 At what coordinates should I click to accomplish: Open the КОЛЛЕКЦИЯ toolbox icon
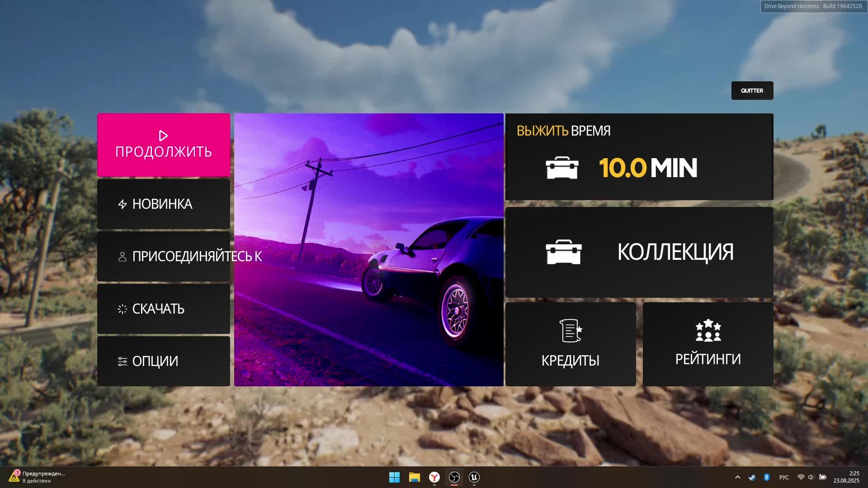tap(563, 252)
